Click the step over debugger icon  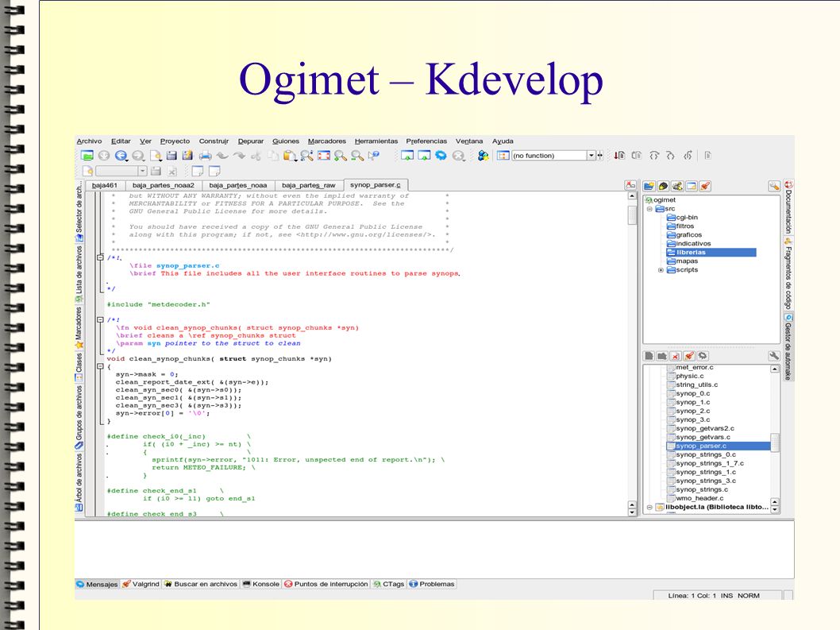[653, 156]
